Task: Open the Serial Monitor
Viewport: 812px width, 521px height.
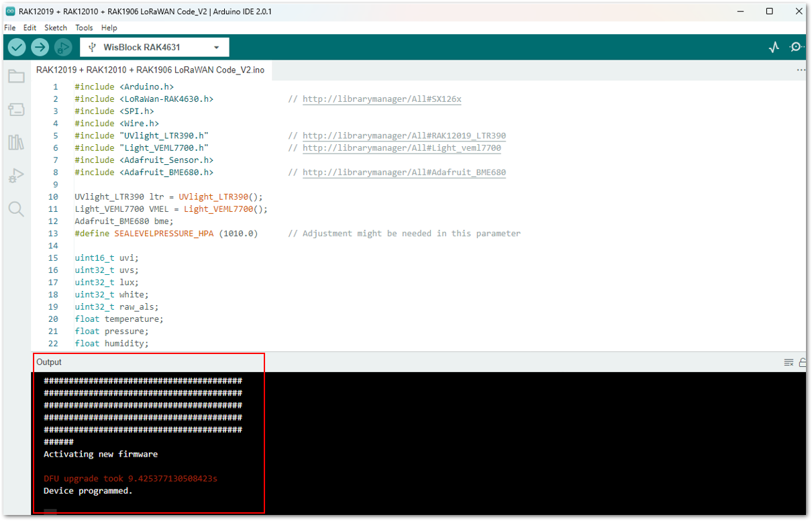Action: point(797,47)
